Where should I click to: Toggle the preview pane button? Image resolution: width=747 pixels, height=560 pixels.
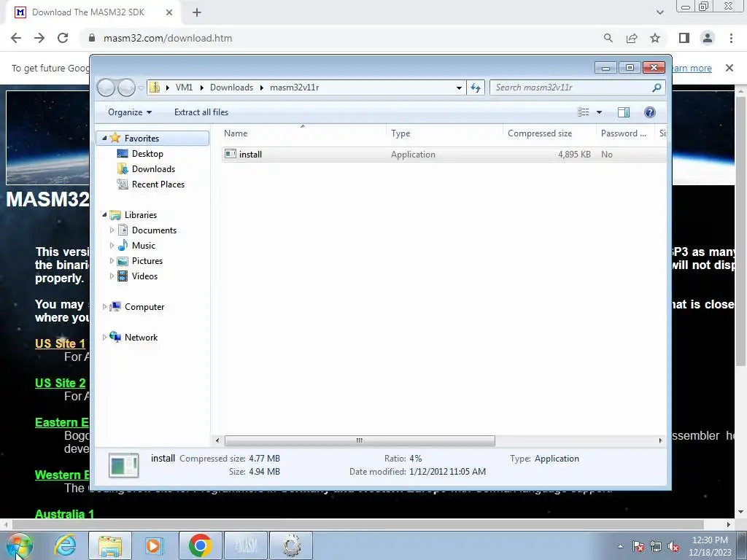coord(624,112)
